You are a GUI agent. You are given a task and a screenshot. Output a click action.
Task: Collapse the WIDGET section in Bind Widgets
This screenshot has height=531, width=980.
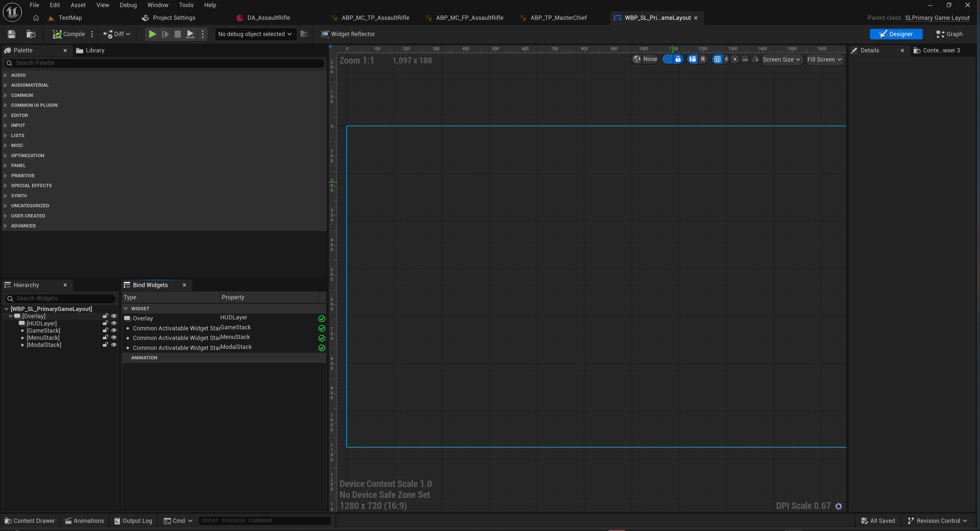[126, 309]
